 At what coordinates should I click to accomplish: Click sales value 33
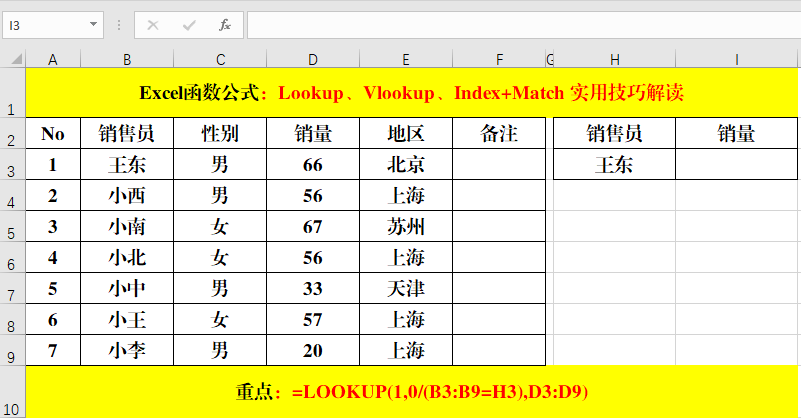pos(313,289)
